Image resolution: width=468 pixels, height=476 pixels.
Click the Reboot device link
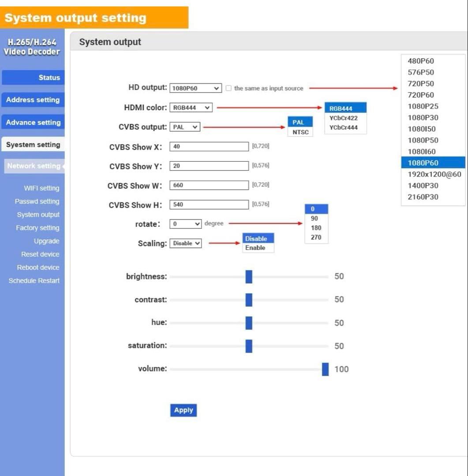(x=38, y=268)
